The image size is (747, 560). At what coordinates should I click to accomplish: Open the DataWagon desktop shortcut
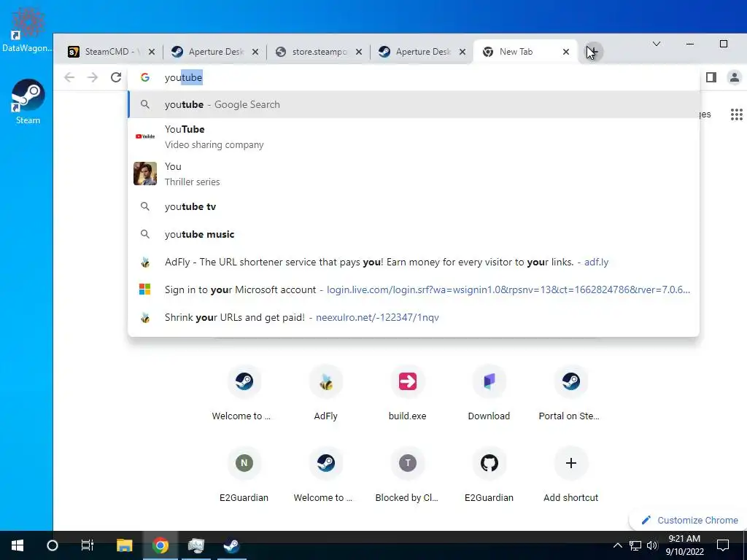[x=27, y=29]
